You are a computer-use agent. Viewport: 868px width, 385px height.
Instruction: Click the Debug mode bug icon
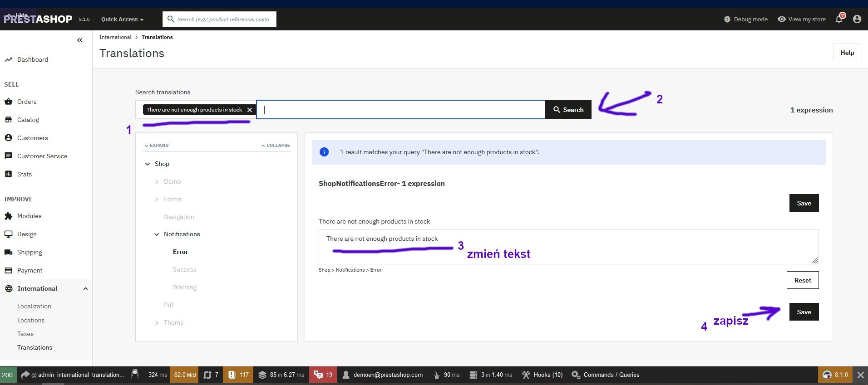[x=727, y=19]
